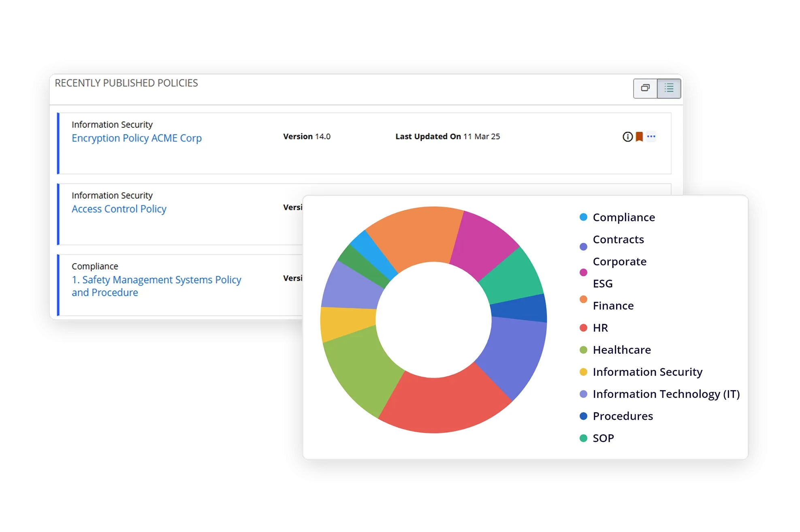Toggle Corporate legend entry
This screenshot has height=532, width=800.
click(x=619, y=262)
